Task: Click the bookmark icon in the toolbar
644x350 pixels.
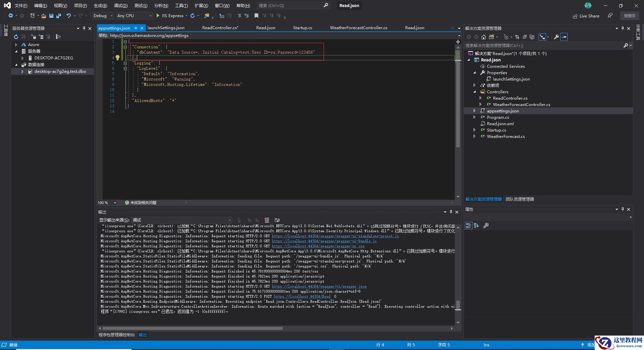Action: coord(256,16)
